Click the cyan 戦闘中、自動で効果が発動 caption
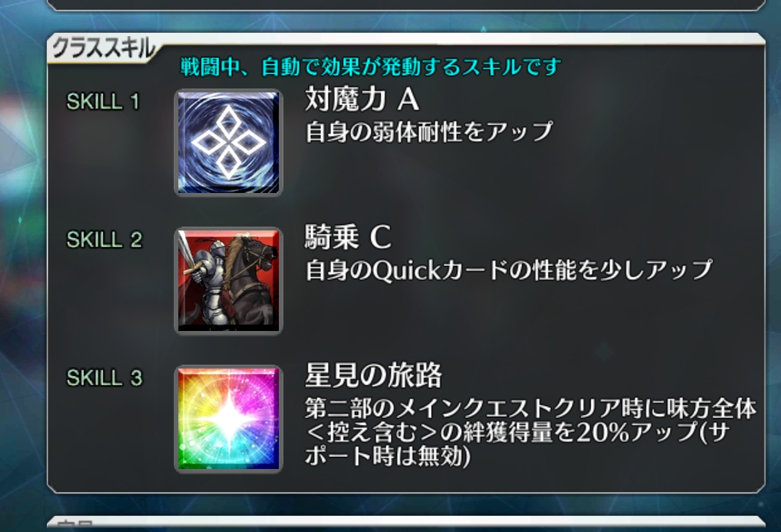781x532 pixels. pos(371,67)
